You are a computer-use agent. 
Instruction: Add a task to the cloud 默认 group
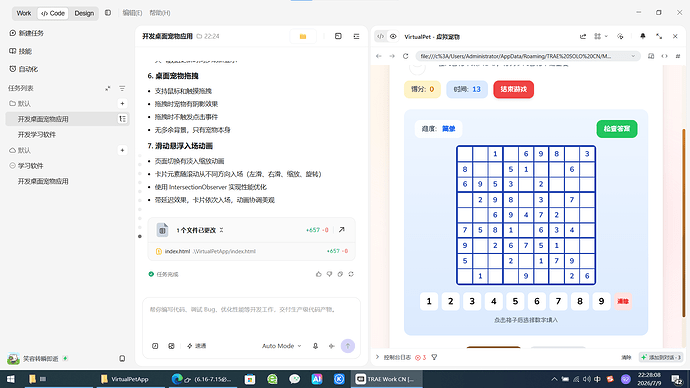122,150
